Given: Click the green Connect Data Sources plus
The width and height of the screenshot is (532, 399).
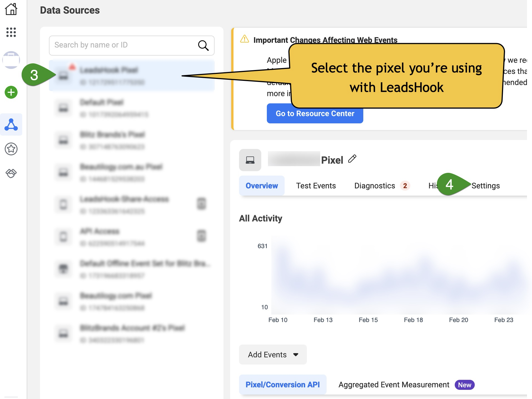Looking at the screenshot, I should pyautogui.click(x=11, y=92).
